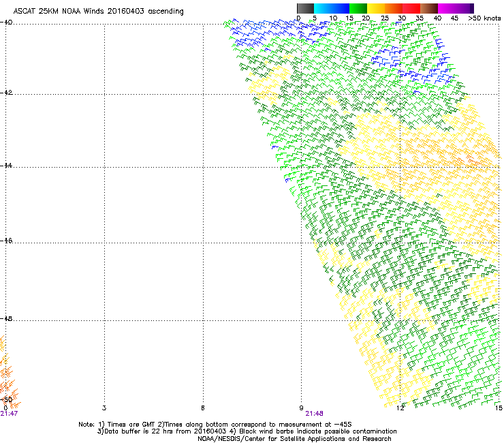Click the brown 35-40 knots legend color
The width and height of the screenshot is (504, 443).
pyautogui.click(x=429, y=8)
